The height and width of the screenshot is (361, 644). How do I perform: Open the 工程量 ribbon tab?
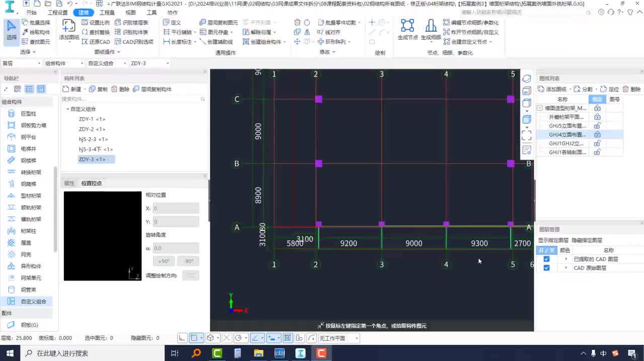point(107,13)
